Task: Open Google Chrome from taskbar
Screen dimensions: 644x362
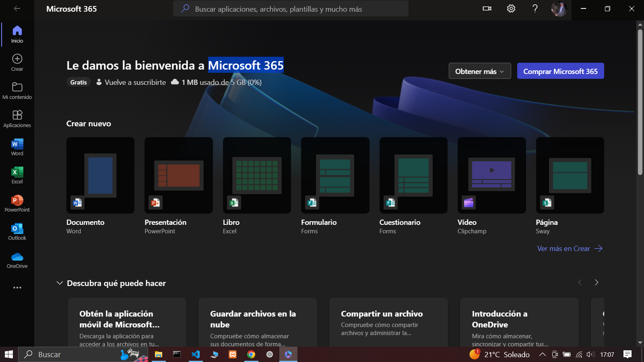Action: click(x=251, y=354)
